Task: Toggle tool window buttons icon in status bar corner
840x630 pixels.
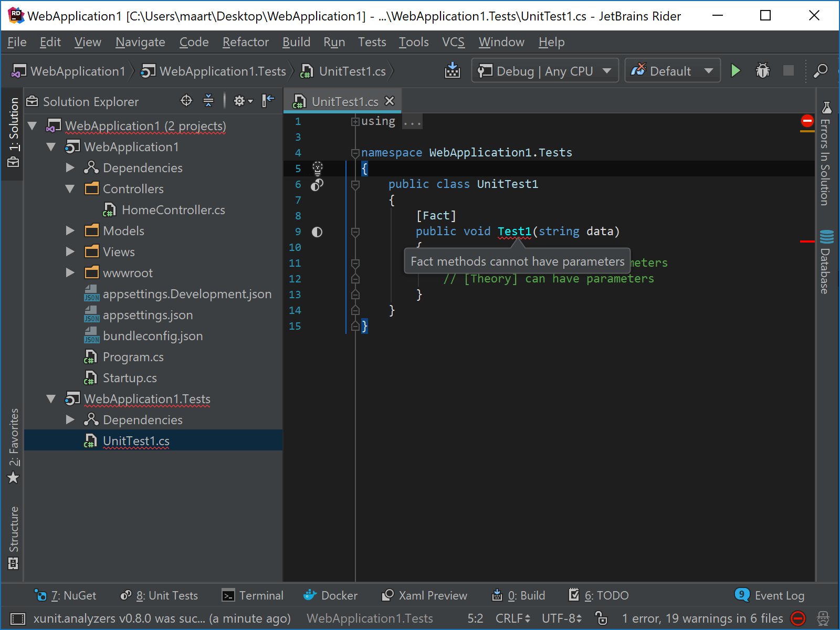Action: pos(17,618)
